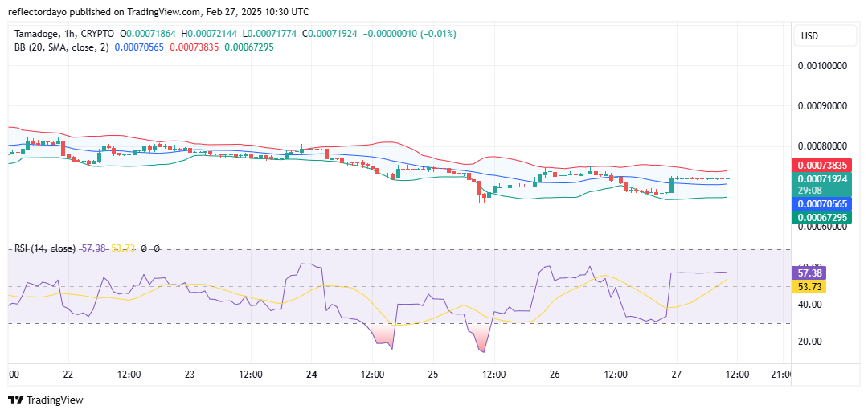The image size is (868, 414).
Task: Click the TradingView wordmark text
Action: [x=55, y=400]
